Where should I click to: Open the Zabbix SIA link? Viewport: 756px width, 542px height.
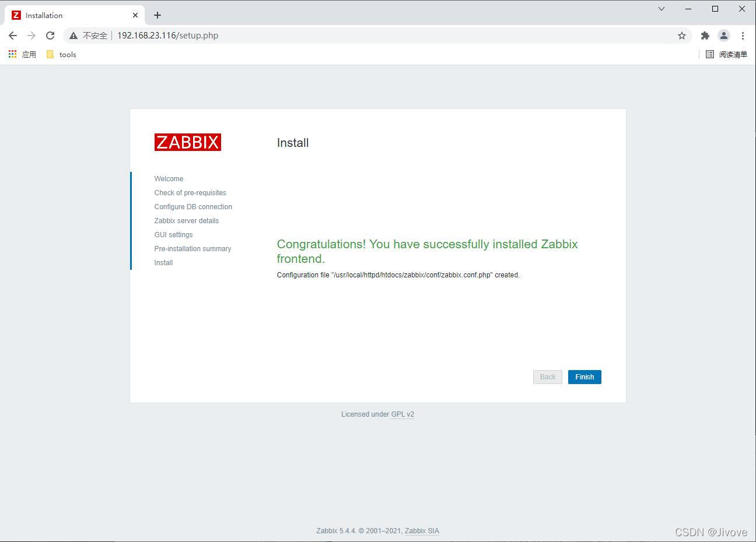pyautogui.click(x=422, y=531)
